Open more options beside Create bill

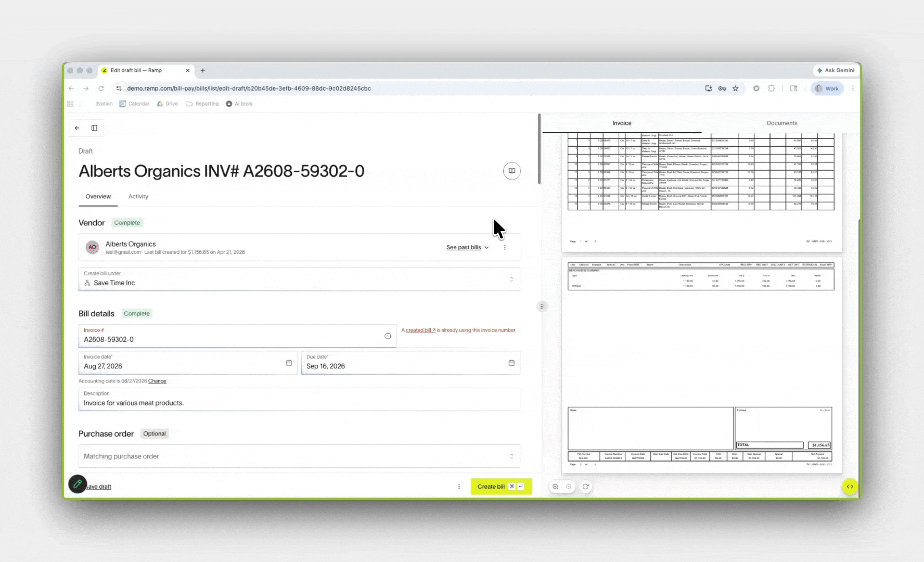click(x=459, y=487)
